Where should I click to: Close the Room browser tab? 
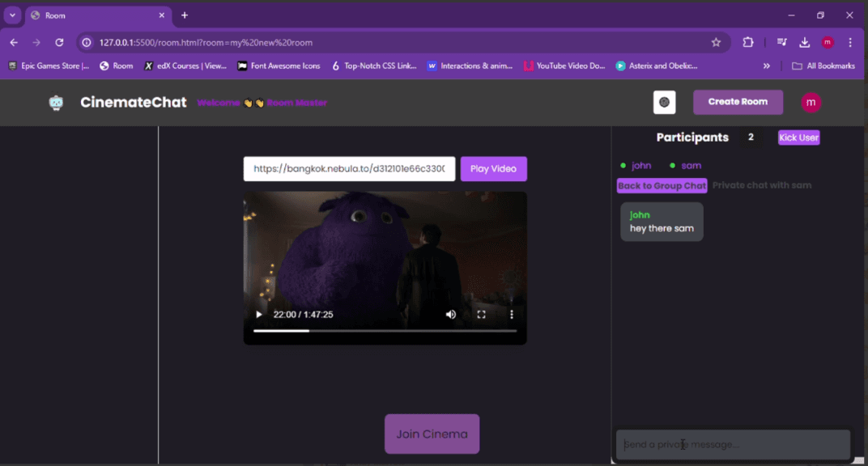(x=162, y=15)
